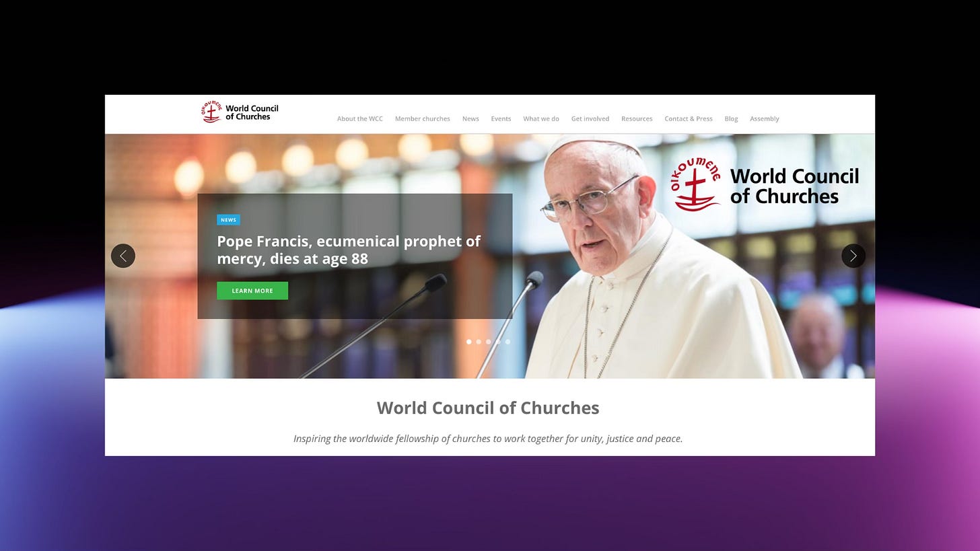Advance to next slide with right arrow

coord(853,256)
